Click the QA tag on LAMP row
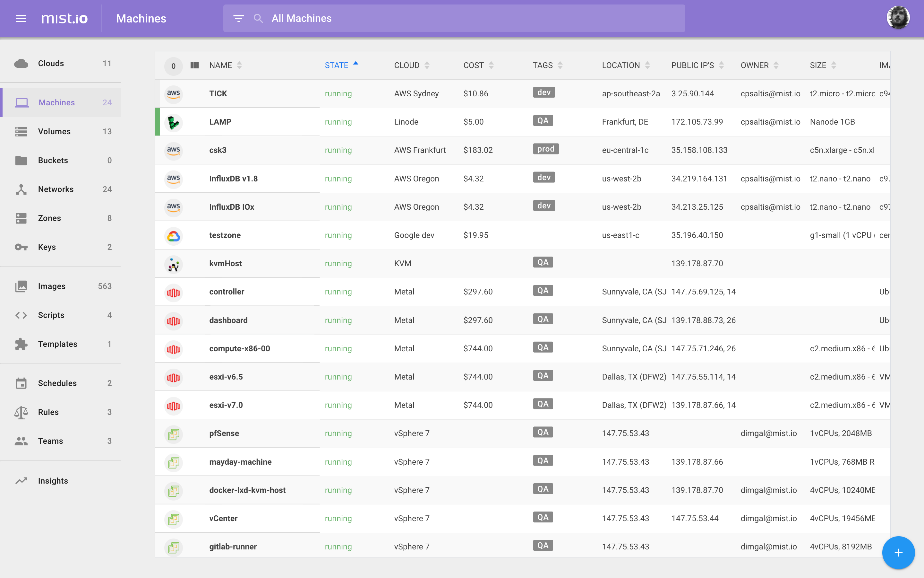Viewport: 924px width, 578px height. tap(543, 121)
